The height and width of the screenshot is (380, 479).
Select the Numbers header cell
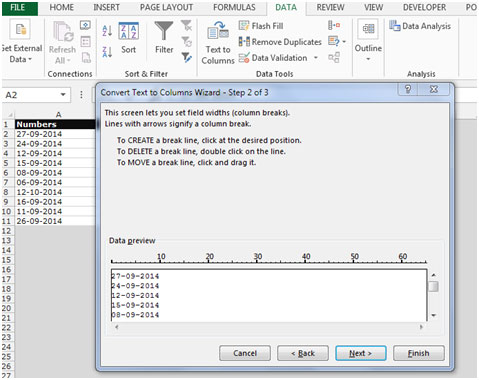pos(55,124)
